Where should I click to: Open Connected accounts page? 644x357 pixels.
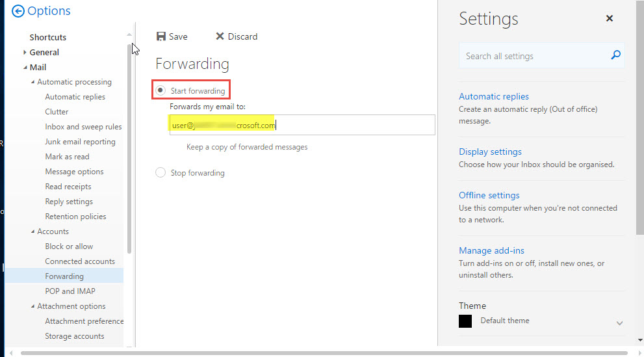click(80, 261)
